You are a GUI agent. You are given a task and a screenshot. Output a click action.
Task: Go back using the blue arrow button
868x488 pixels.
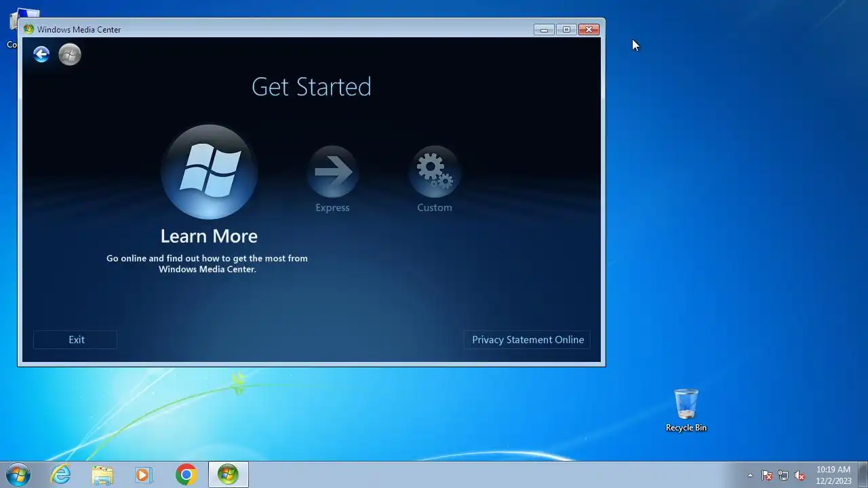[x=41, y=54]
